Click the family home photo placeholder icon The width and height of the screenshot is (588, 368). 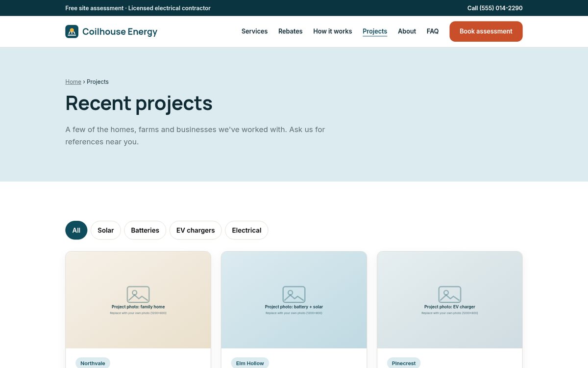[138, 294]
